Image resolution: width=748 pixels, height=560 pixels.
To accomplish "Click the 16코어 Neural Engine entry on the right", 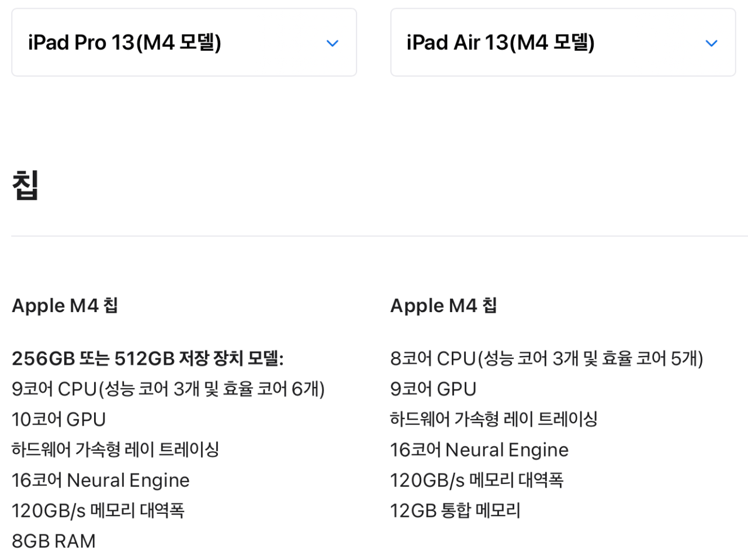I will point(479,449).
